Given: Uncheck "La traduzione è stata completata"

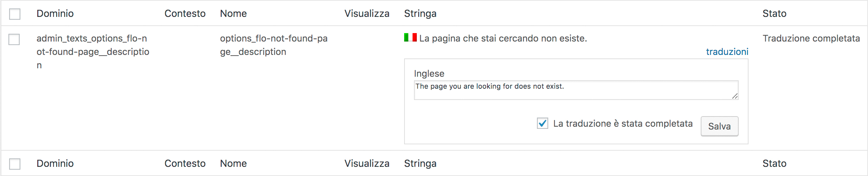Looking at the screenshot, I should click(x=543, y=124).
